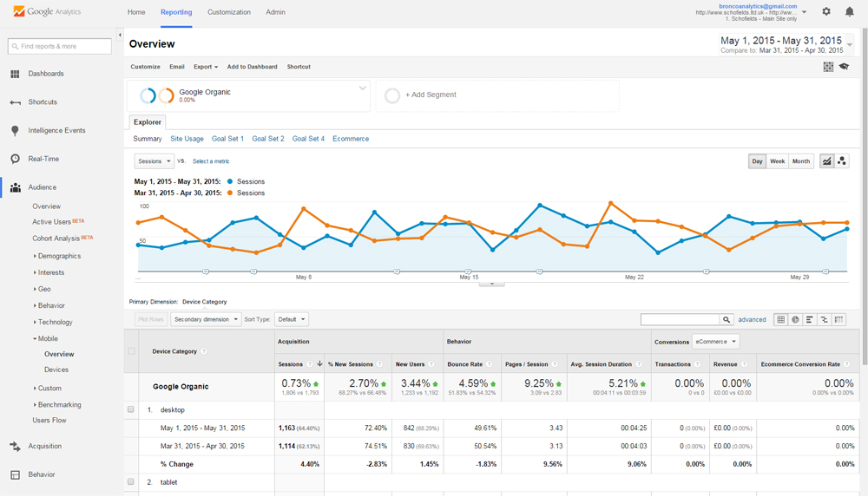Sort by Sessions descending arrow
Viewport: 868px width, 497px height.
(x=319, y=363)
